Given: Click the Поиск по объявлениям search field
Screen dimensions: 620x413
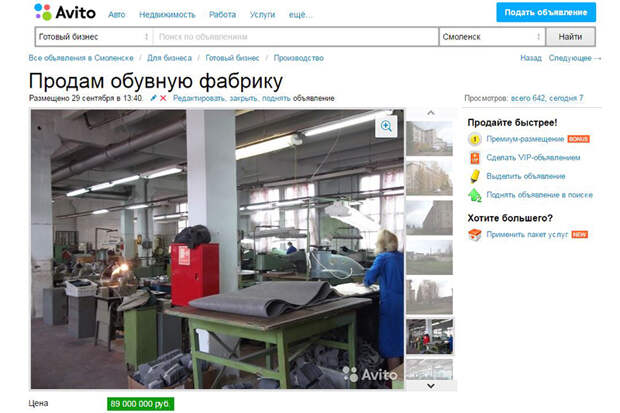Looking at the screenshot, I should pos(295,37).
